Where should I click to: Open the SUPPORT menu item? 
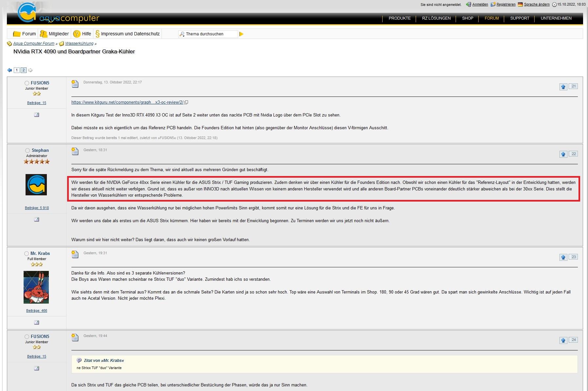click(x=520, y=18)
